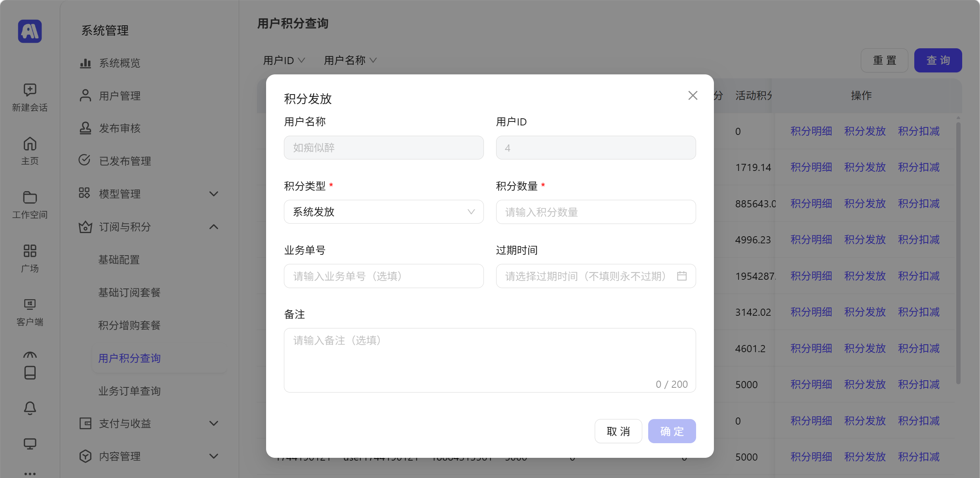Click the book icon in left rail
The width and height of the screenshot is (980, 478).
pos(30,372)
